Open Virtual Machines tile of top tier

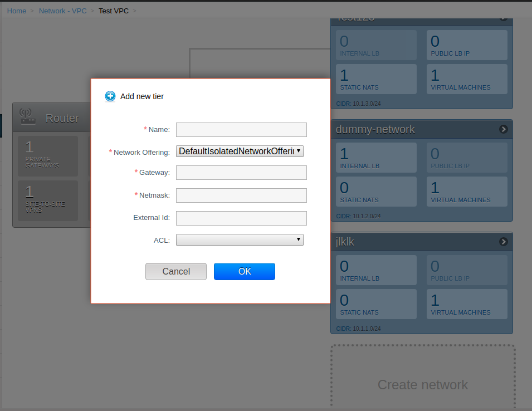467,79
